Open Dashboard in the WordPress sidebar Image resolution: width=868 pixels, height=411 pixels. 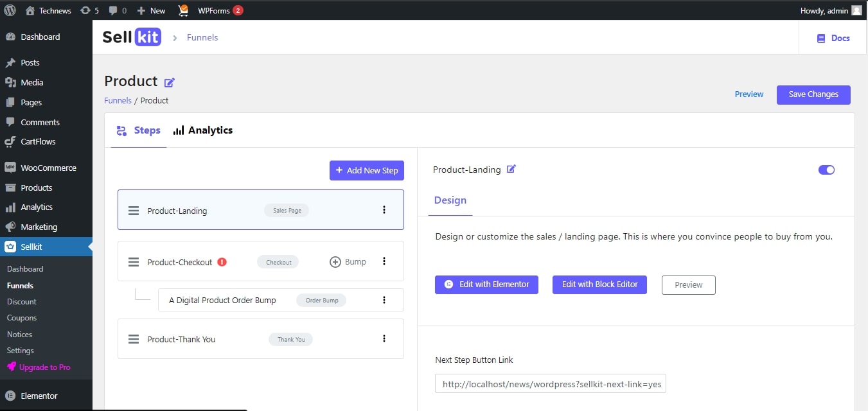coord(46,37)
